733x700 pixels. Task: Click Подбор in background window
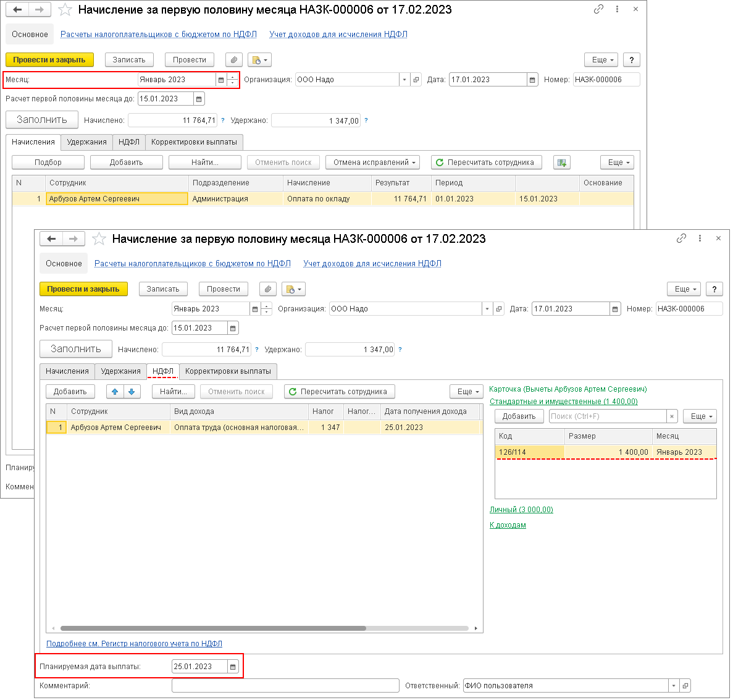(x=48, y=162)
